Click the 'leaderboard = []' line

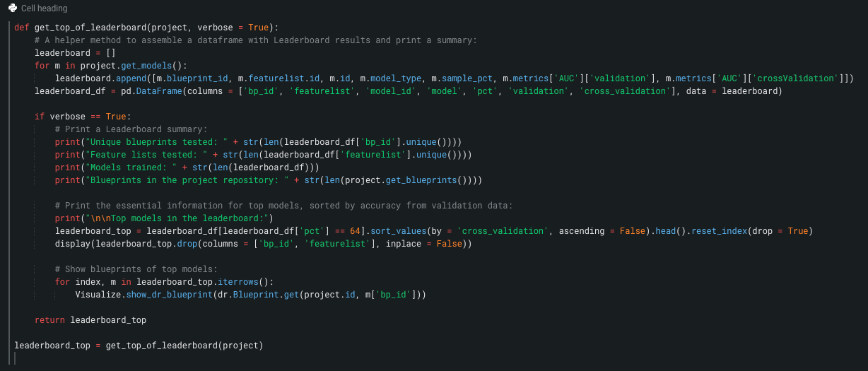75,53
